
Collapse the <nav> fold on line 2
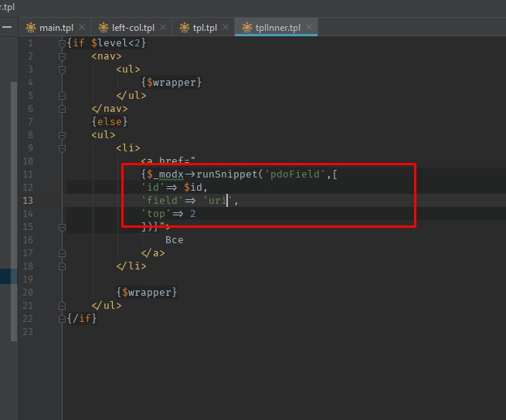[x=62, y=56]
